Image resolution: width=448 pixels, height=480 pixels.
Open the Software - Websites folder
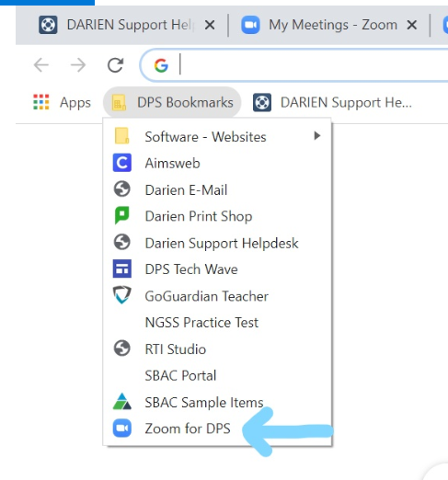point(217,136)
